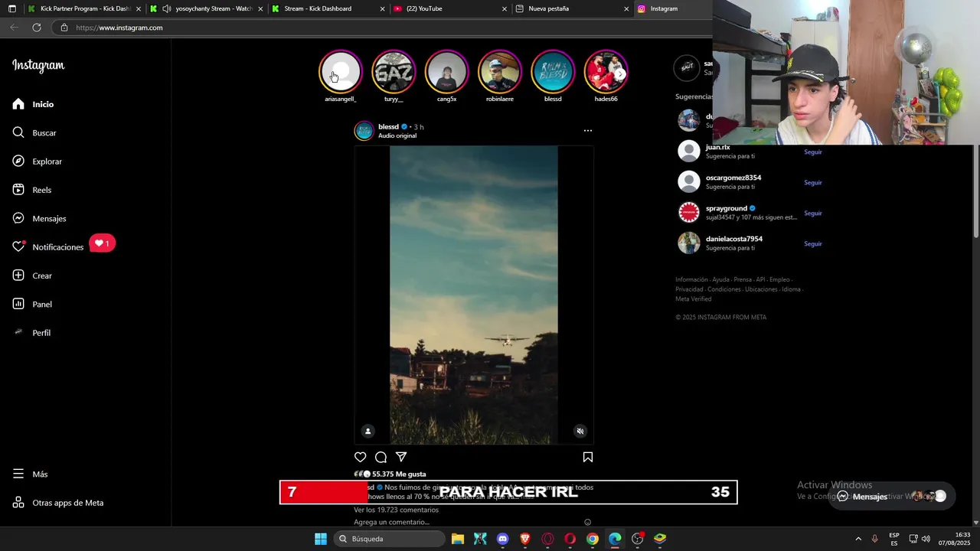This screenshot has height=551, width=980.
Task: Follow danielacosta7954 with Seguir
Action: pos(812,244)
